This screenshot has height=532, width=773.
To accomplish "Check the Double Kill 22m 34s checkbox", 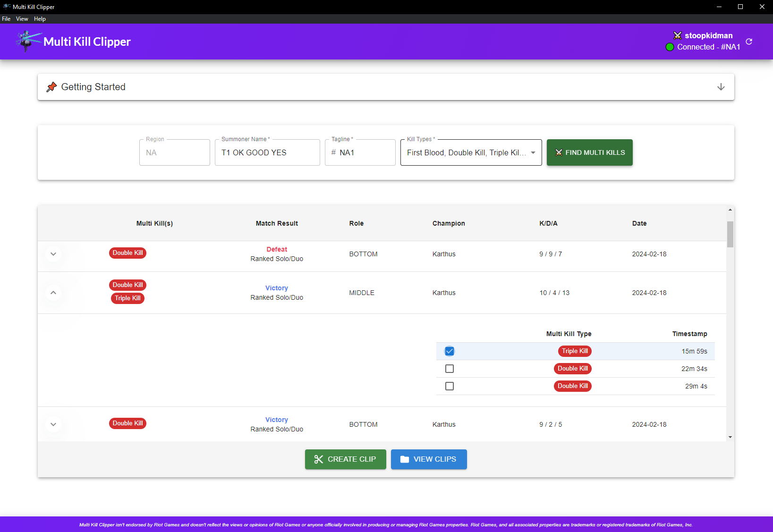I will (x=450, y=369).
